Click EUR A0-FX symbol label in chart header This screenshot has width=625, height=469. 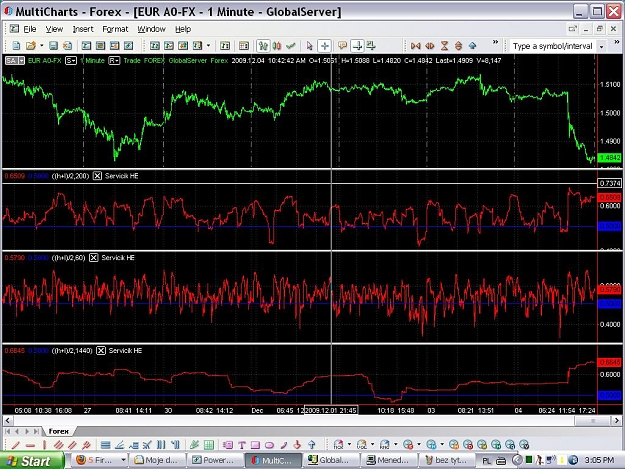coord(45,61)
